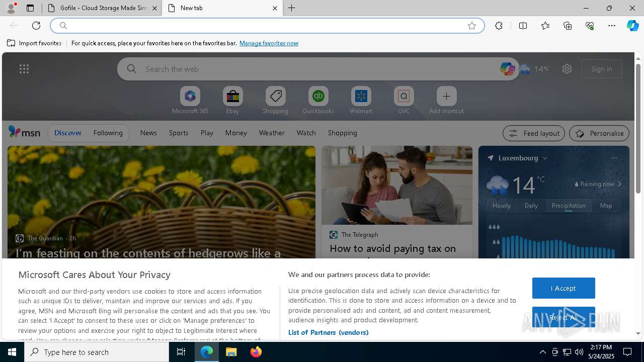This screenshot has width=644, height=362.
Task: Open the Favorites list icon
Action: click(545, 26)
